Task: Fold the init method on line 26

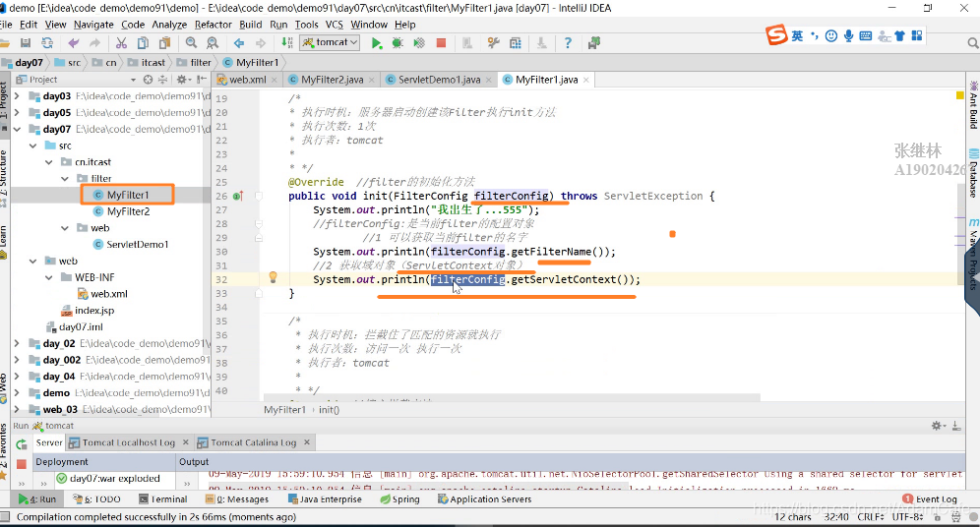Action: tap(259, 196)
